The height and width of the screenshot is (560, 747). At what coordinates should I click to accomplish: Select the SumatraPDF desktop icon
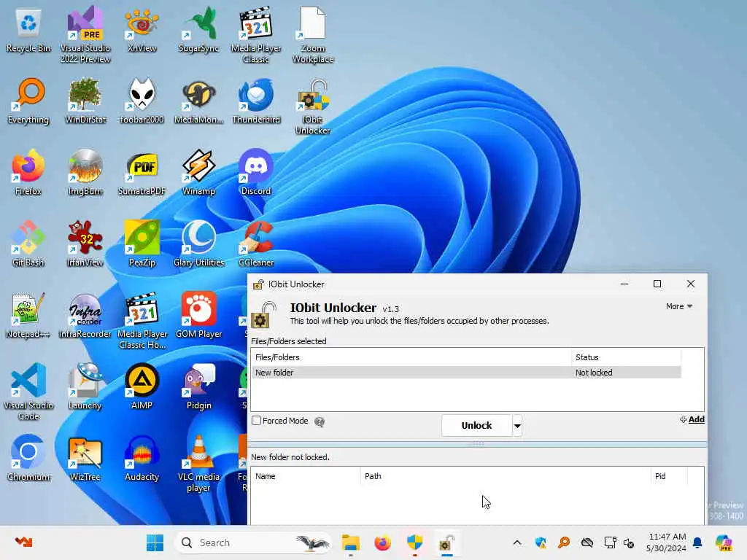tap(142, 172)
